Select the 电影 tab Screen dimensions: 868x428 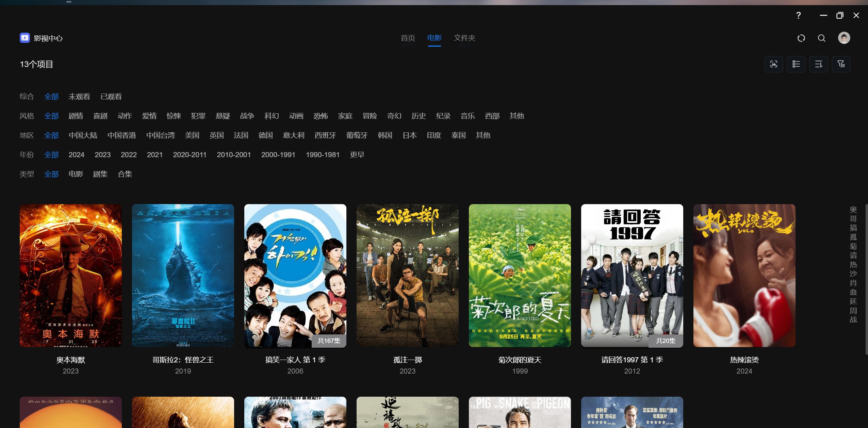pos(435,38)
